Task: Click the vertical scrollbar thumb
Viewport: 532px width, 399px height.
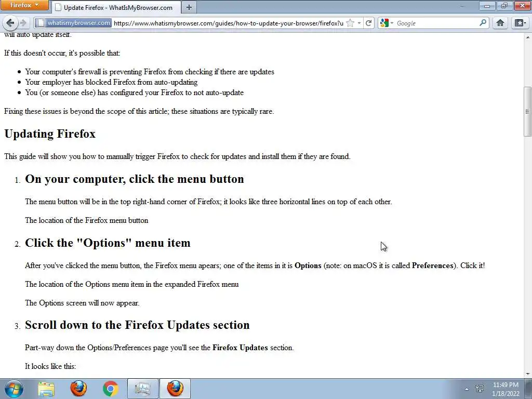Action: (527, 111)
